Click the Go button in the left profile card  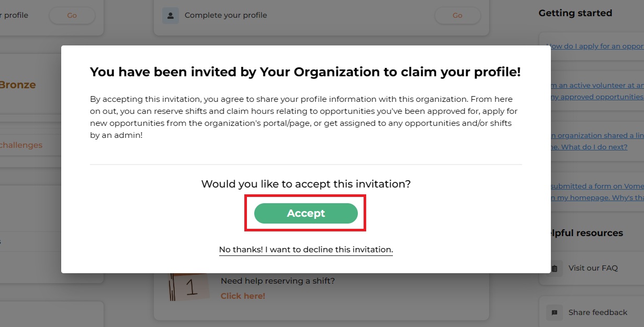tap(72, 16)
